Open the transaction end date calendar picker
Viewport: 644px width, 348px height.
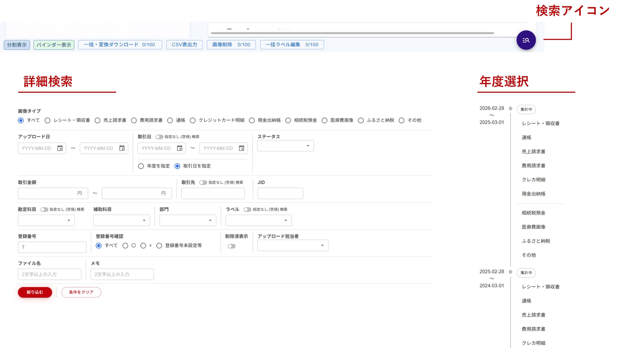tap(241, 148)
